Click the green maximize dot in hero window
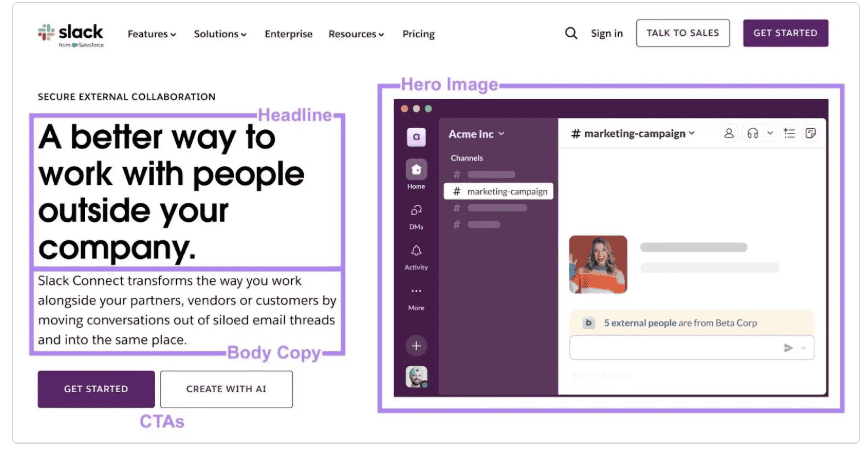The height and width of the screenshot is (449, 865). click(x=429, y=109)
